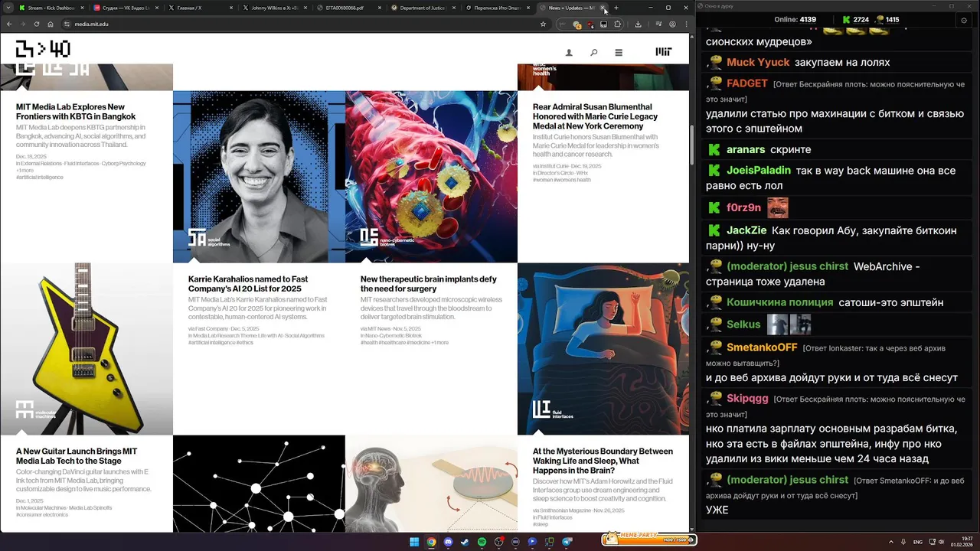The height and width of the screenshot is (551, 980).
Task: Open Steam from the taskbar
Action: pyautogui.click(x=465, y=542)
